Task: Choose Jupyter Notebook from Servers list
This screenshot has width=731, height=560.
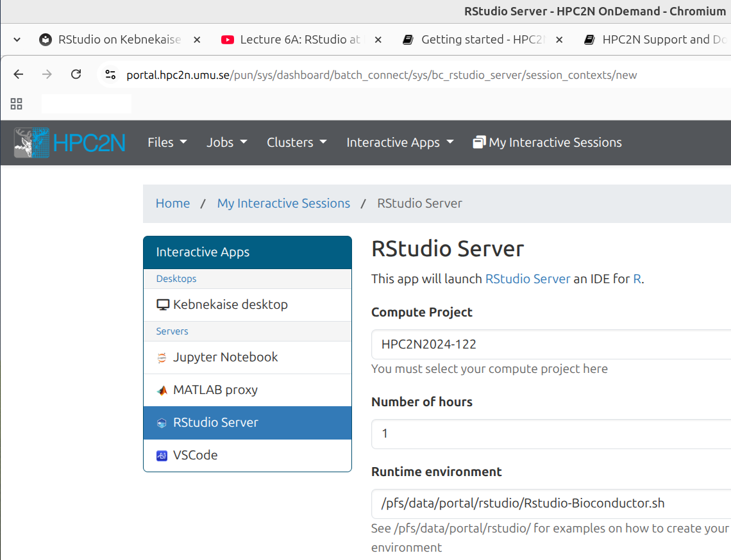Action: tap(225, 357)
